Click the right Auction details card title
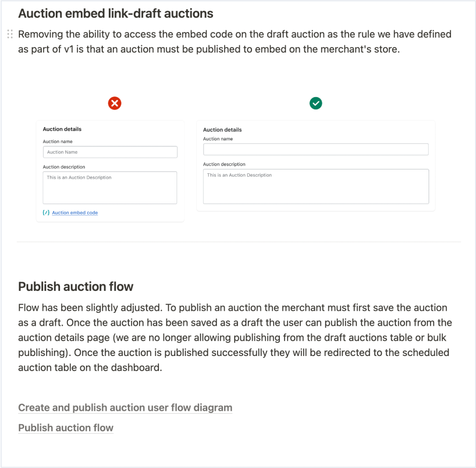The height and width of the screenshot is (468, 476). [x=223, y=130]
